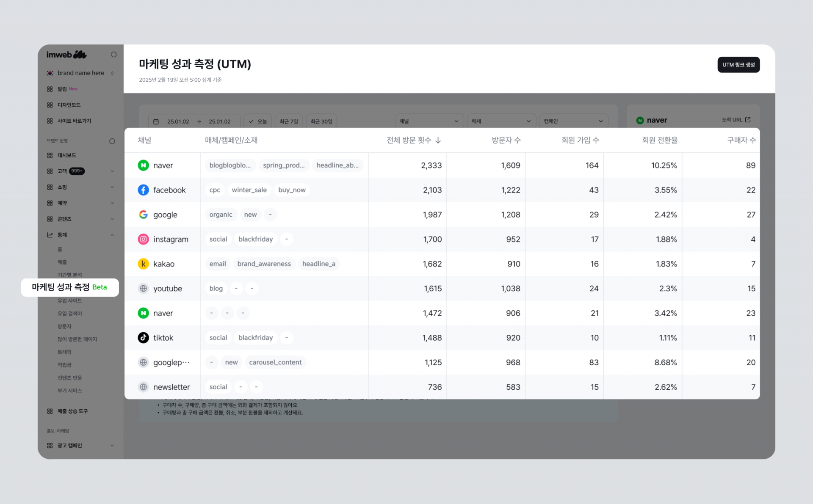Click the calendar icon in date range
Image resolution: width=813 pixels, height=504 pixels.
(x=156, y=121)
